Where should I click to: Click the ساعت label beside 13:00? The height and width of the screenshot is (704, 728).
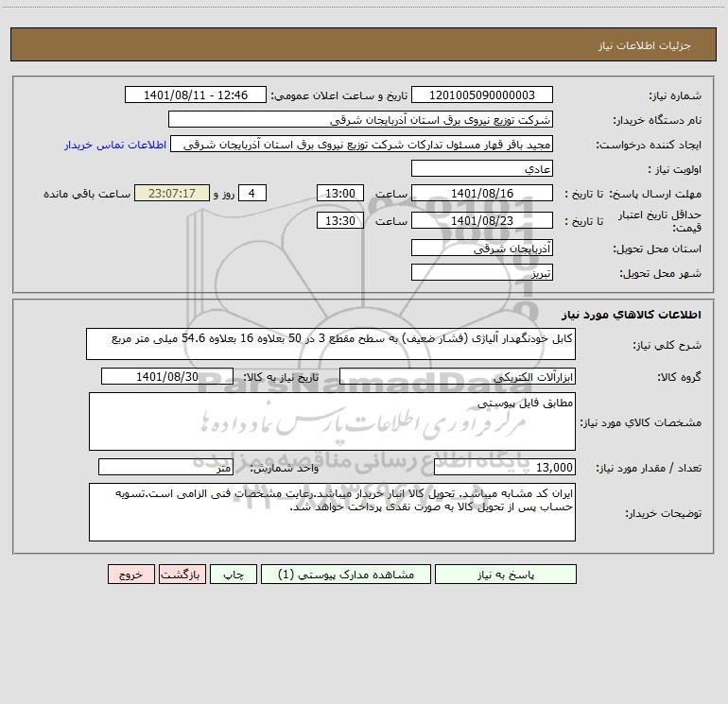pyautogui.click(x=390, y=195)
